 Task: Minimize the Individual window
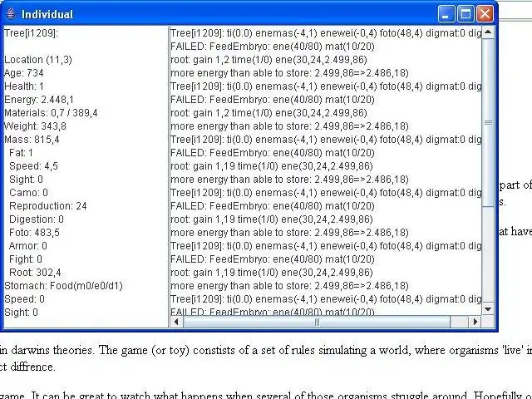[446, 14]
